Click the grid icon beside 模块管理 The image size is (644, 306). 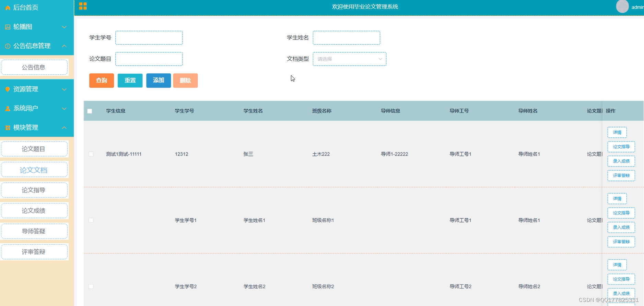[8, 127]
